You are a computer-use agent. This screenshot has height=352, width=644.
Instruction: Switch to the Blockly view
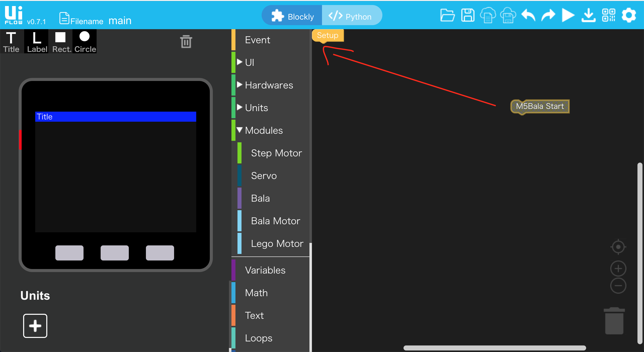pyautogui.click(x=292, y=16)
